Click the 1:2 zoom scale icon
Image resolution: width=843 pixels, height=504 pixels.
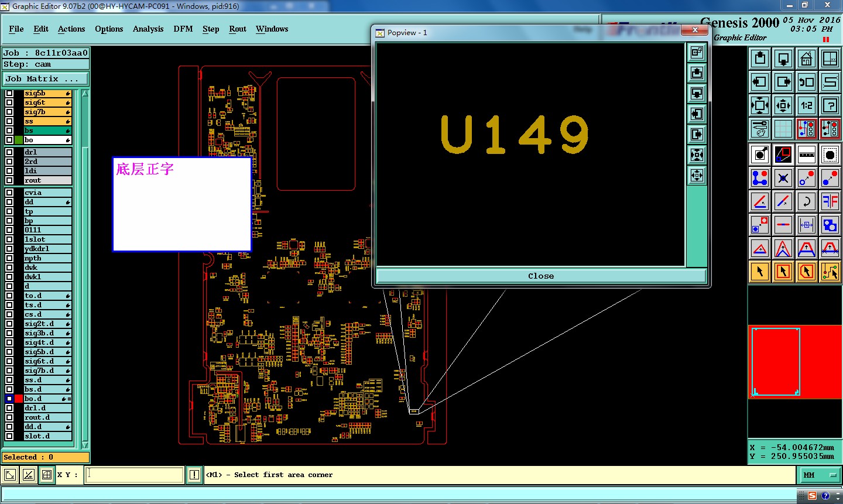click(807, 105)
